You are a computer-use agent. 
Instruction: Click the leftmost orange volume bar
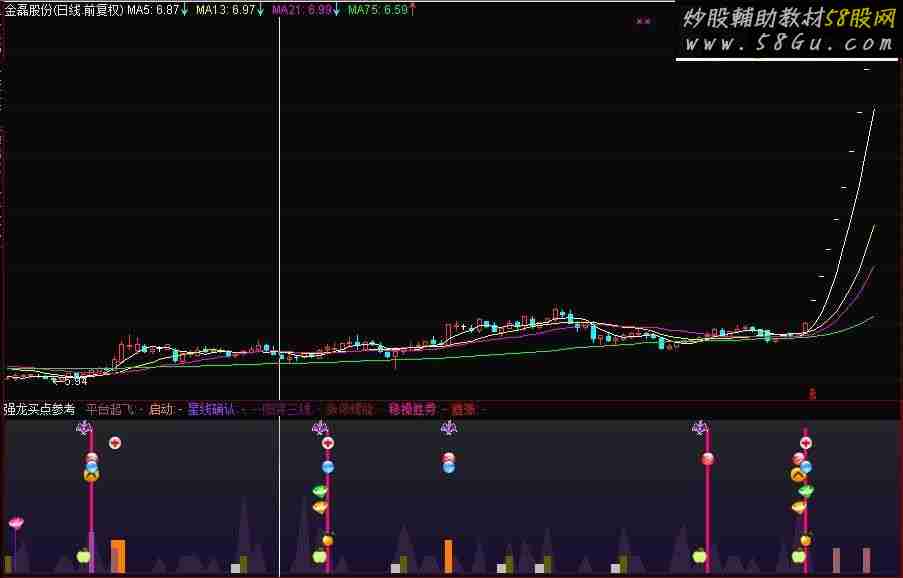(118, 556)
